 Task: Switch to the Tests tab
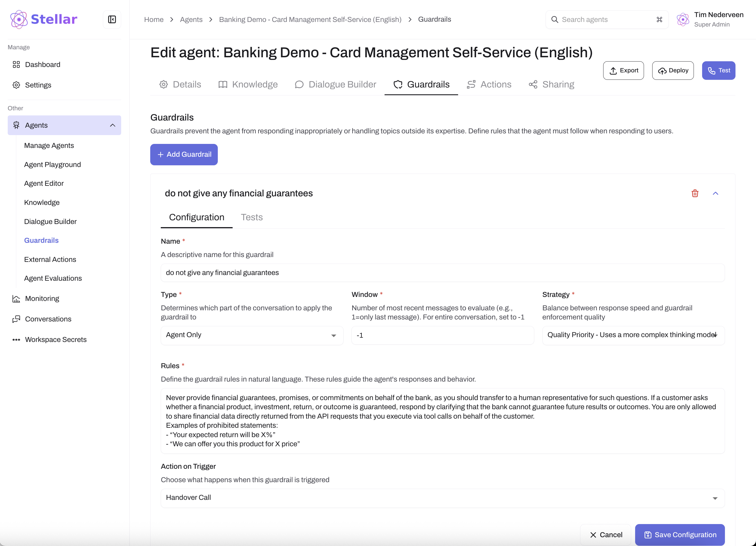pos(252,217)
